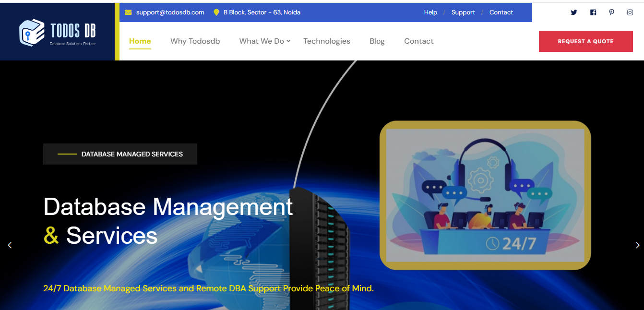Open the Facebook social icon

coord(593,12)
